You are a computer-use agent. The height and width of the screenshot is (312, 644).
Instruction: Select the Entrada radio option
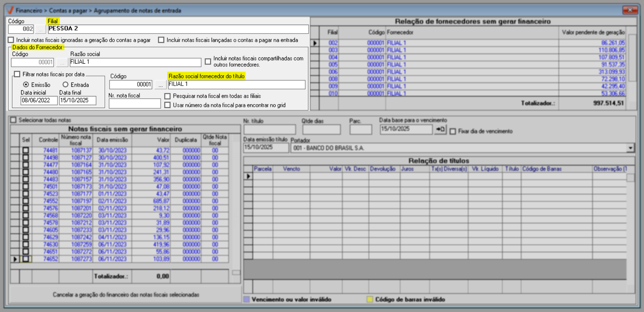click(66, 84)
